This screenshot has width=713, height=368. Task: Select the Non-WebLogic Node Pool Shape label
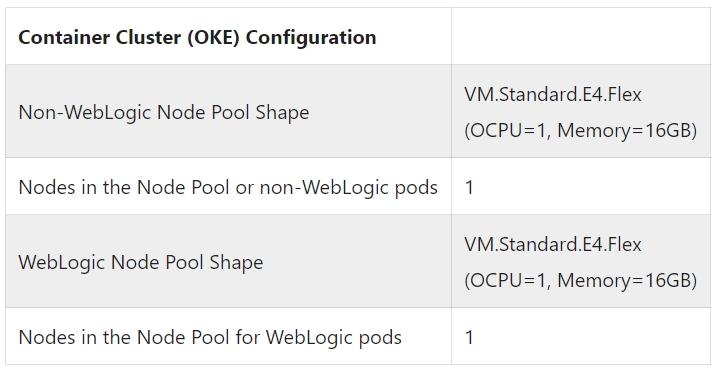pos(164,112)
